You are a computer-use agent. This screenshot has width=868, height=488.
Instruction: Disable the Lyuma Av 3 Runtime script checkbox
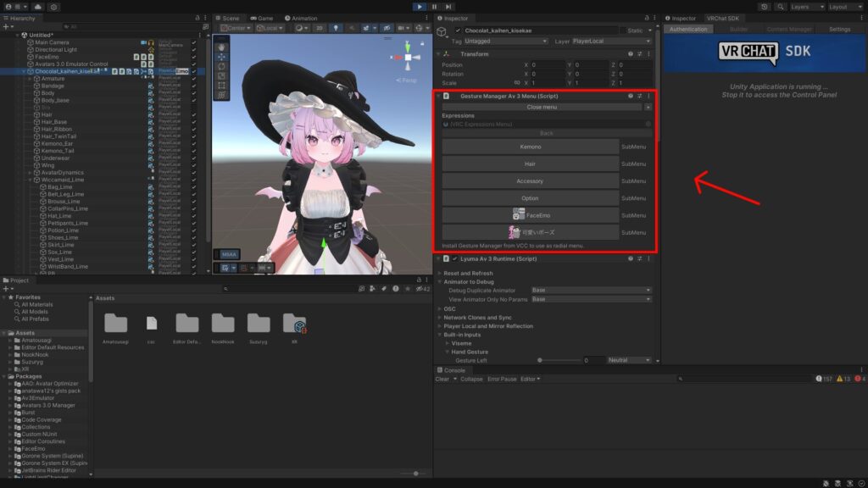(x=454, y=258)
